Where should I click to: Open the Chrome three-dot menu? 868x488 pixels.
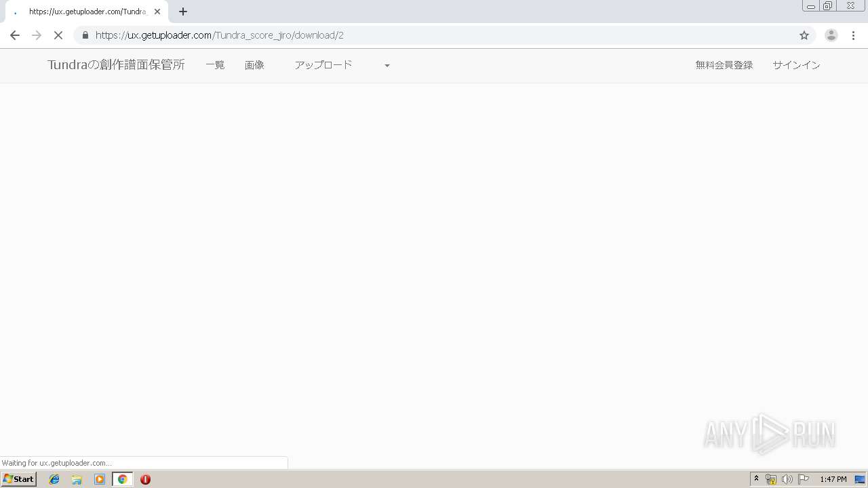click(x=853, y=35)
